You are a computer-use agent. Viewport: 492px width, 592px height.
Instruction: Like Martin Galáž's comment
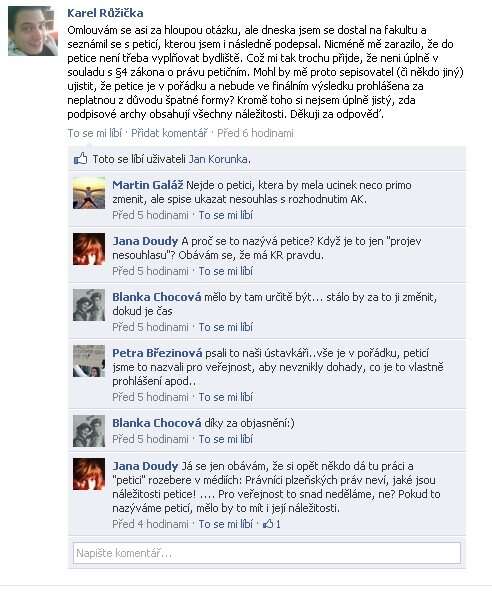pos(225,215)
